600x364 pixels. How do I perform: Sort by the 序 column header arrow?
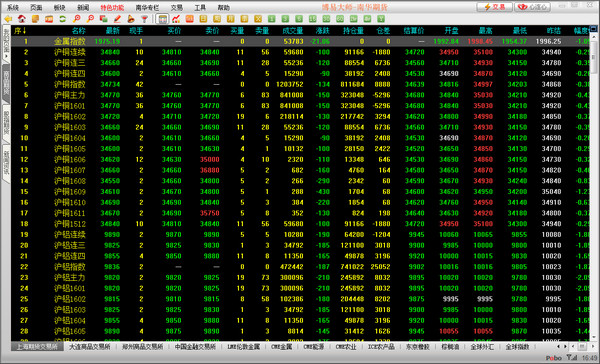(x=20, y=31)
